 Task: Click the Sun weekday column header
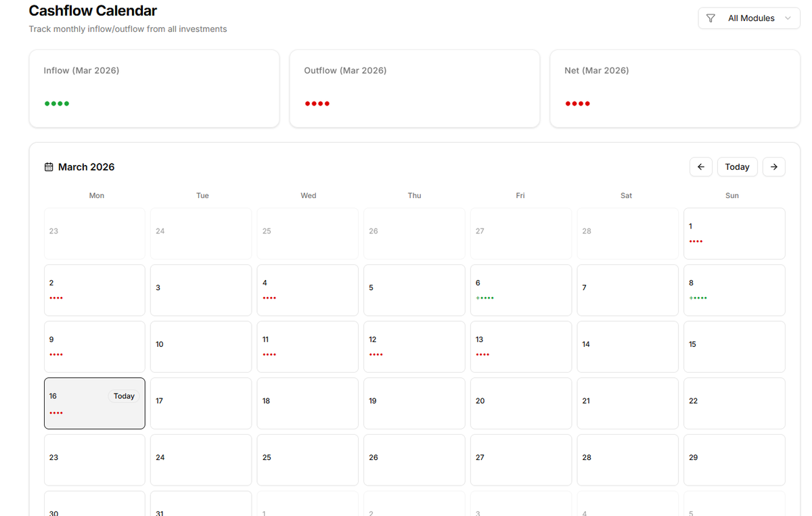(x=732, y=195)
